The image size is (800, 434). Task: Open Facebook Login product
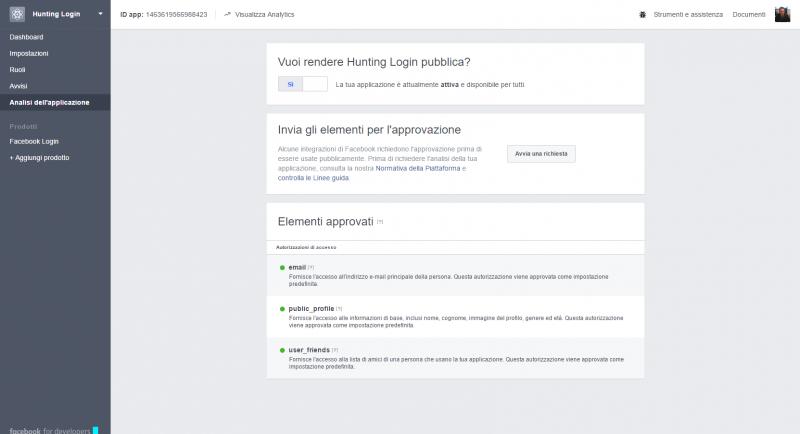click(x=34, y=141)
